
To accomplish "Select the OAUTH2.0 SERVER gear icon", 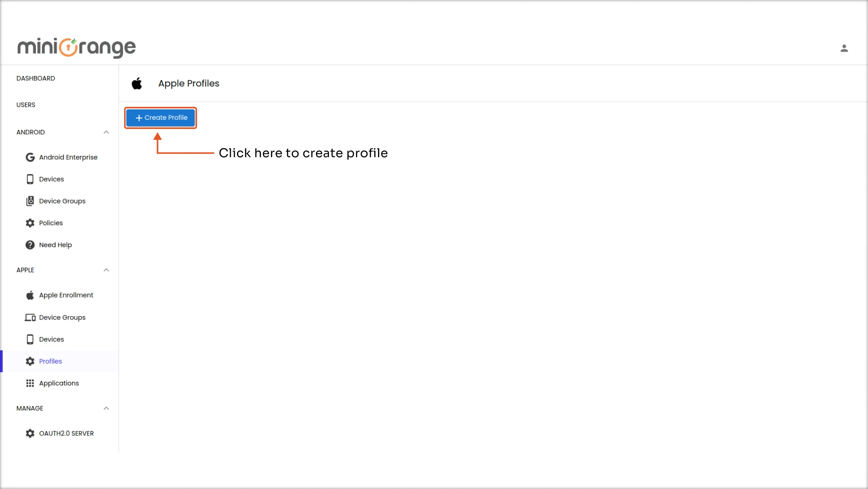I will pos(30,433).
